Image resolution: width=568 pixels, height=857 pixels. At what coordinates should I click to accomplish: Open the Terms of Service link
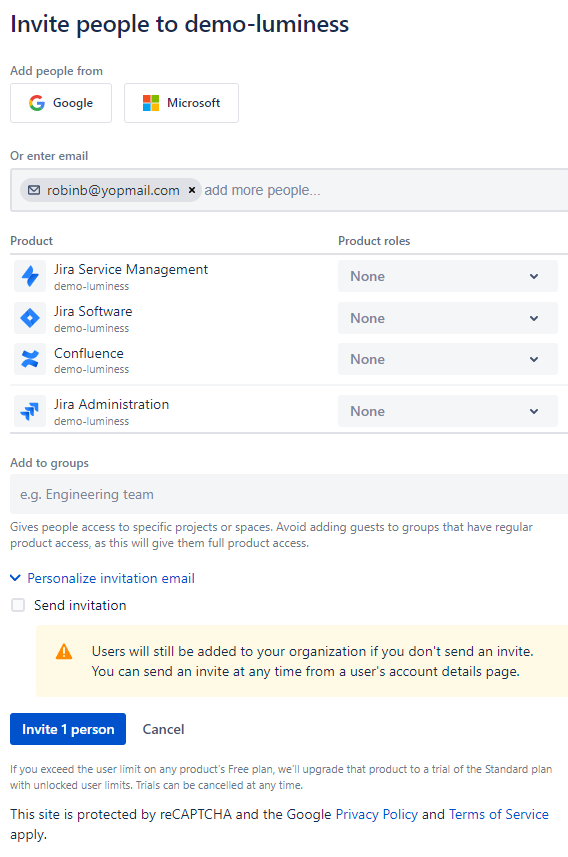(499, 814)
